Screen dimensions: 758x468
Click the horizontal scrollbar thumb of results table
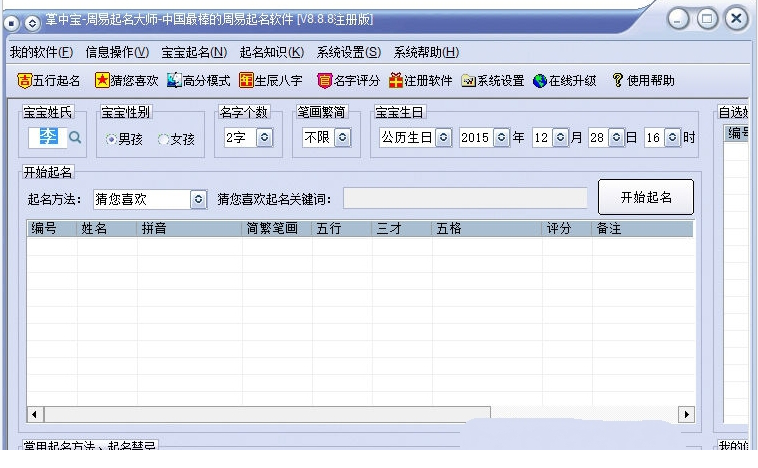(267, 414)
